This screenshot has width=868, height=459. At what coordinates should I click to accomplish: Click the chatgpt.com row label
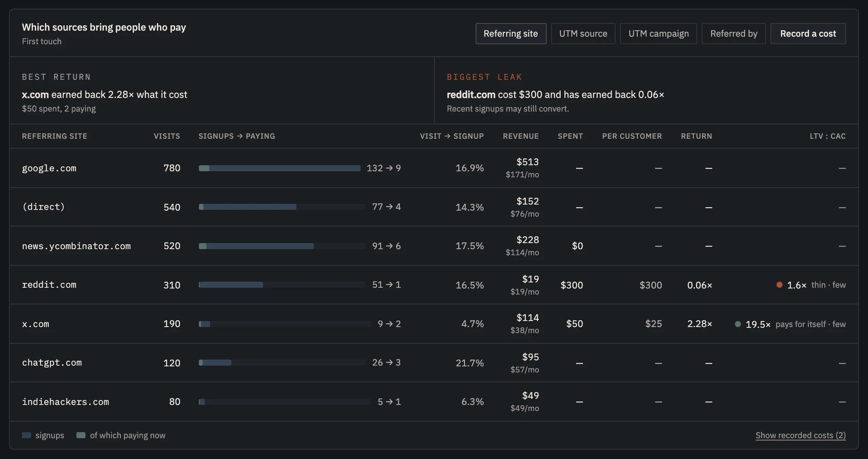pyautogui.click(x=52, y=363)
